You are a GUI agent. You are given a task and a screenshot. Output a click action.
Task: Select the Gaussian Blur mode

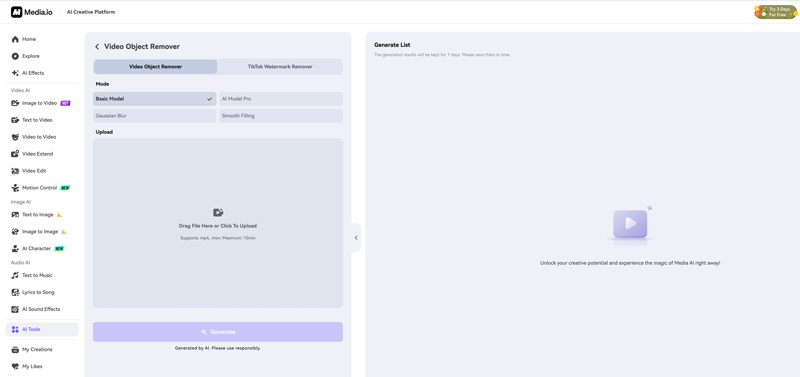(x=155, y=116)
